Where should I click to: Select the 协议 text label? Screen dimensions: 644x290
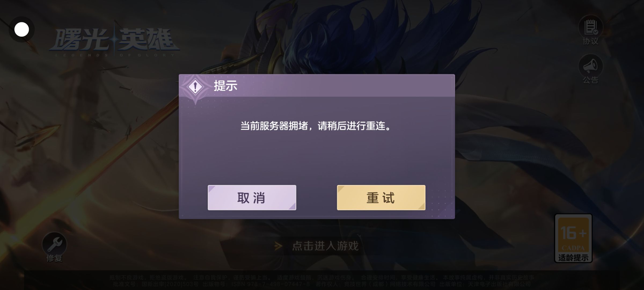[591, 41]
